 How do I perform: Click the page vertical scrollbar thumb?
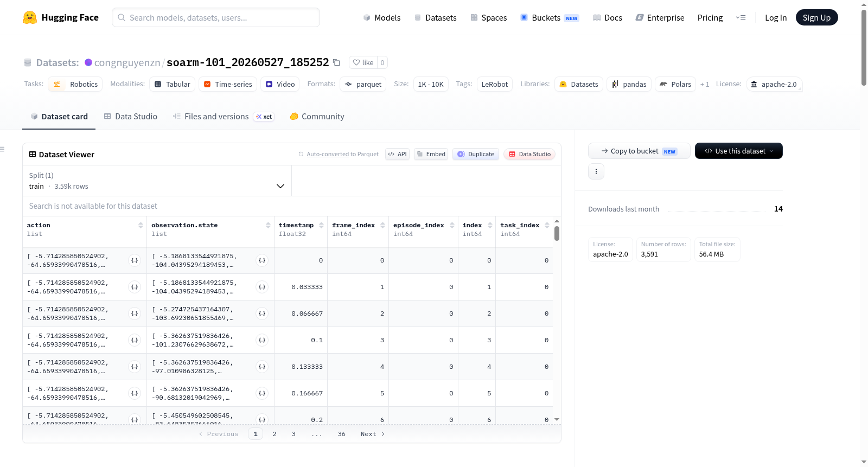tap(864, 47)
